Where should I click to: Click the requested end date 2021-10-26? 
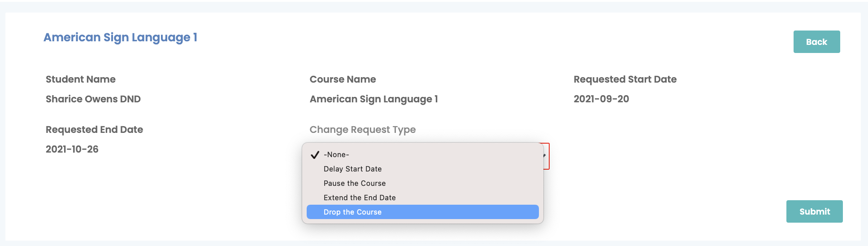(x=72, y=149)
